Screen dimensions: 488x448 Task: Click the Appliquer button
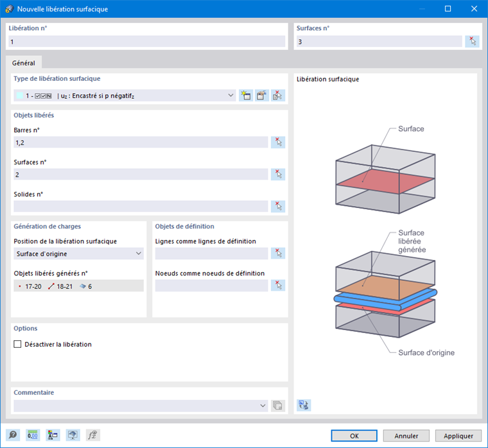[458, 436]
